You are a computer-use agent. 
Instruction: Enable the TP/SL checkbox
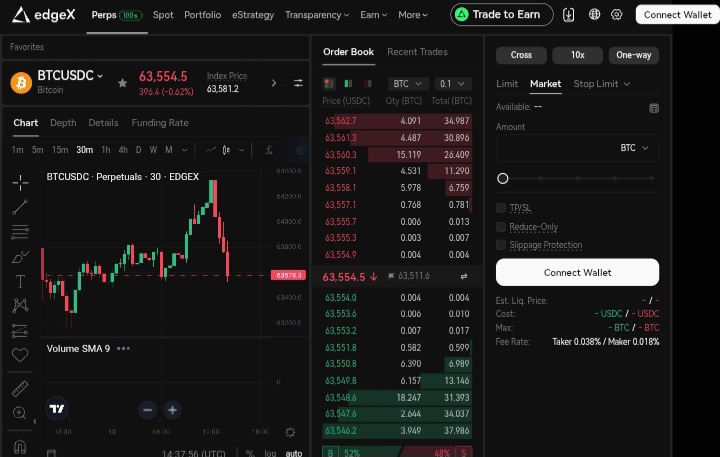coord(501,208)
